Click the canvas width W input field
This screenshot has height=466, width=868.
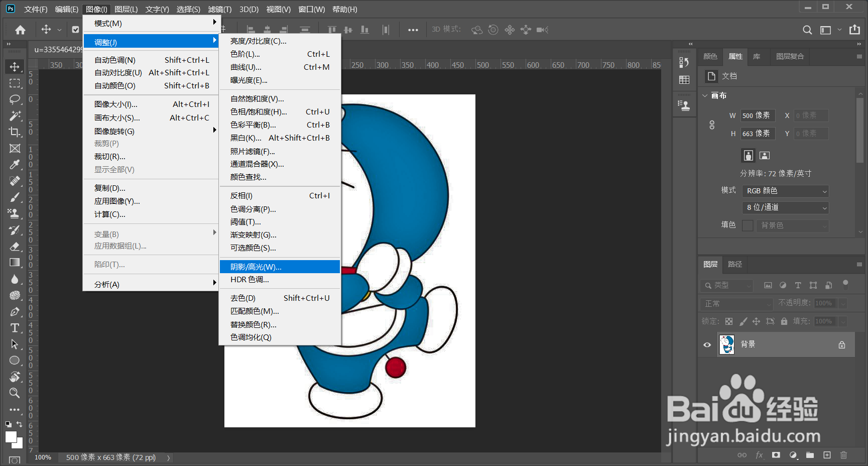pos(758,115)
